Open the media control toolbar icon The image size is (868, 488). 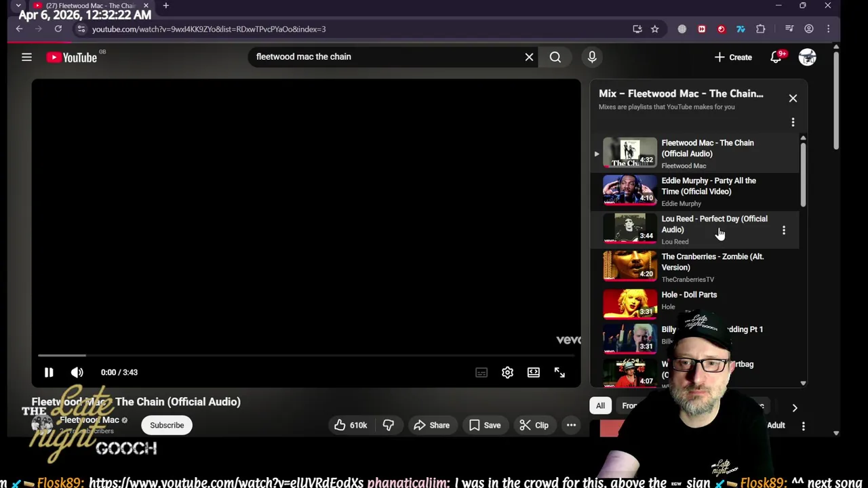pos(789,29)
